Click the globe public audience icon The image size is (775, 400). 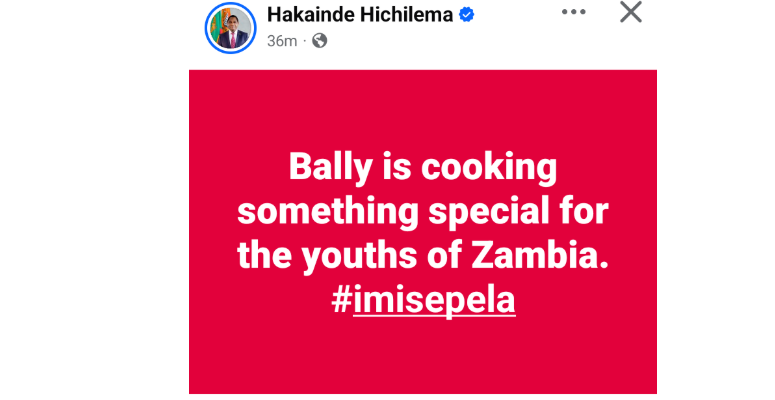(x=319, y=41)
